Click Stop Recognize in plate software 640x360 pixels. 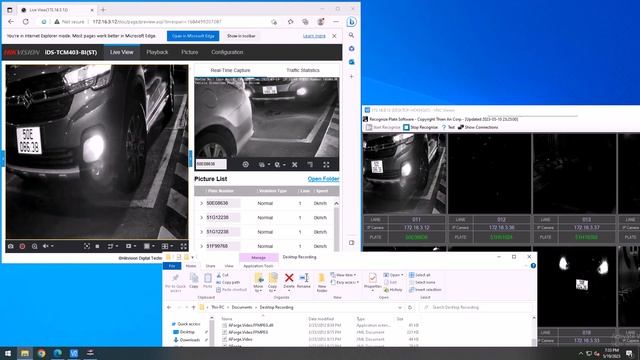click(421, 127)
